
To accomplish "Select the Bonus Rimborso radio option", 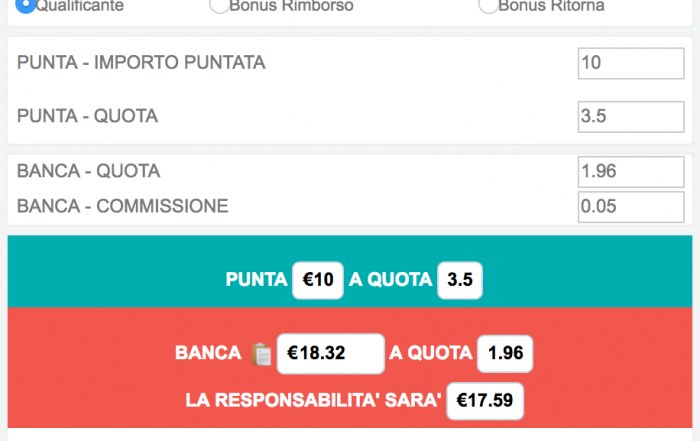I will pos(219,5).
